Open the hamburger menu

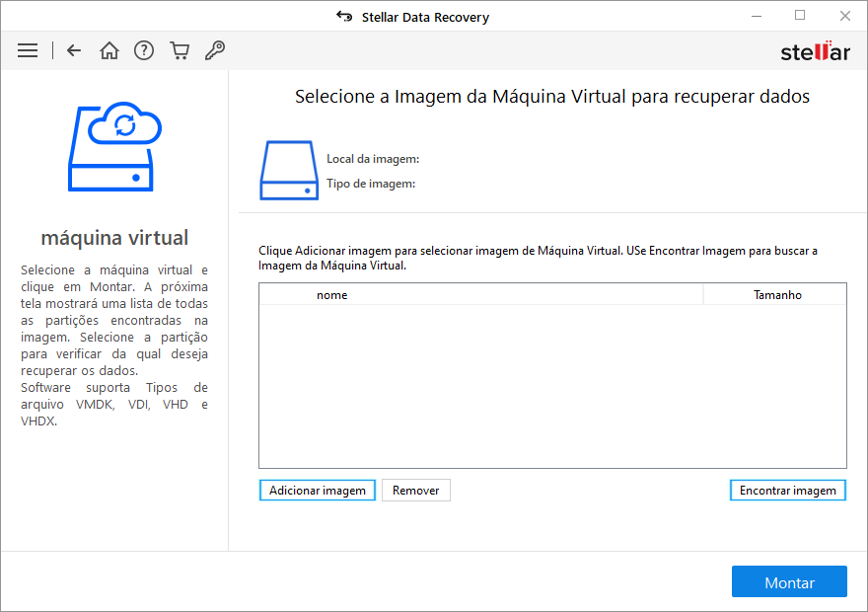(x=28, y=51)
